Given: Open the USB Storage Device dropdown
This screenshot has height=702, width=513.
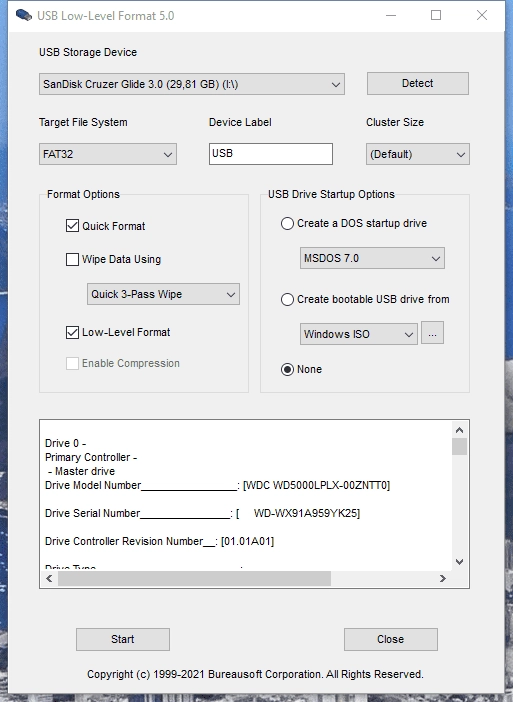Looking at the screenshot, I should point(192,84).
